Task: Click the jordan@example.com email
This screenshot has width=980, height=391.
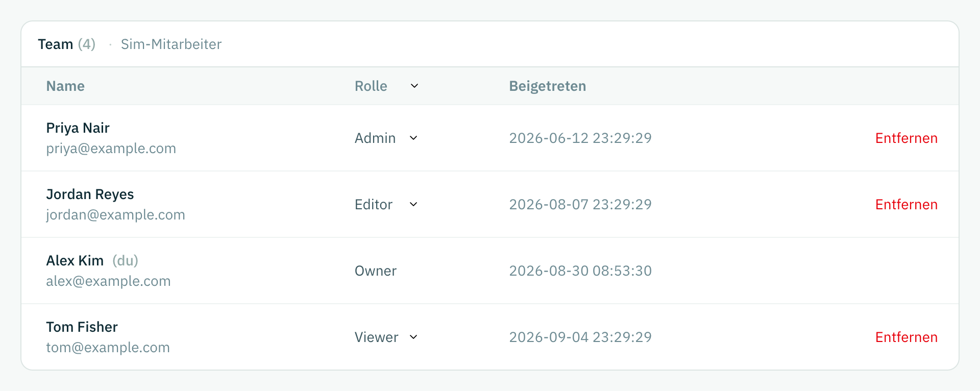Action: click(115, 215)
